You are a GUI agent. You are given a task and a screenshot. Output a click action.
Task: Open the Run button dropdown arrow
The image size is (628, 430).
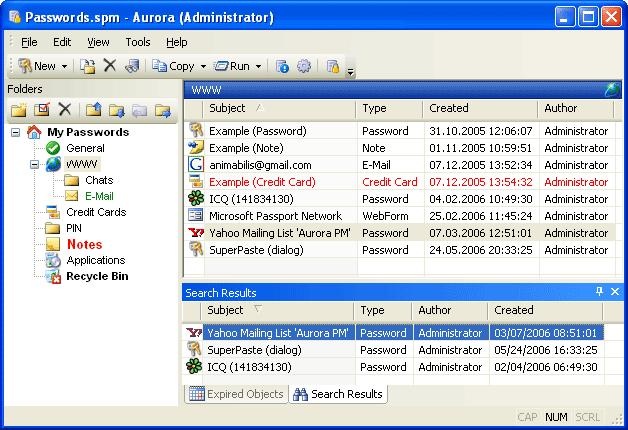point(258,66)
